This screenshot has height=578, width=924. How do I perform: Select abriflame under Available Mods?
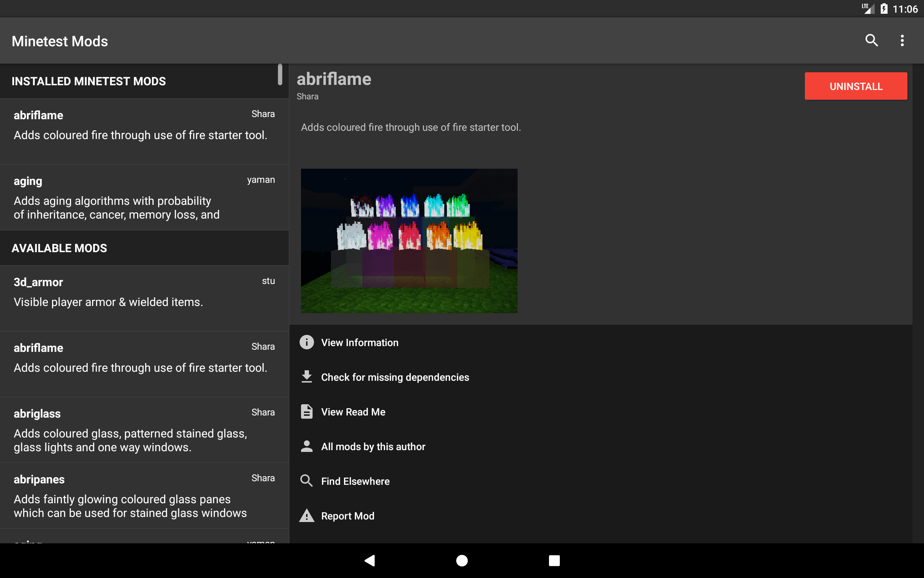144,364
